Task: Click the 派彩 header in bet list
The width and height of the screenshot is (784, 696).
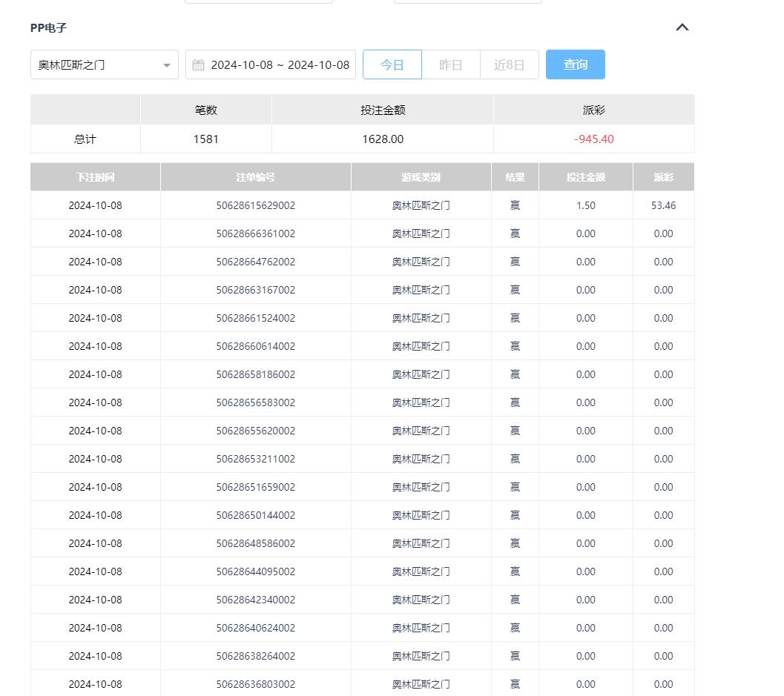Action: click(x=663, y=177)
